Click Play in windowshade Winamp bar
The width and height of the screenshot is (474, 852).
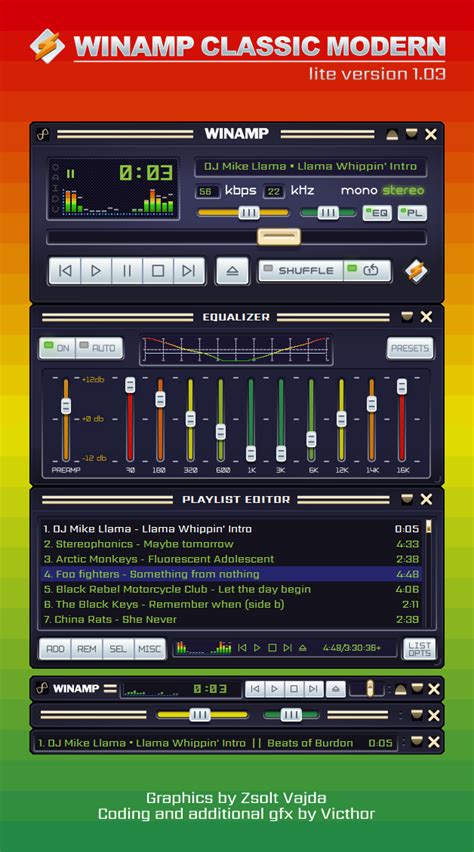click(x=275, y=689)
